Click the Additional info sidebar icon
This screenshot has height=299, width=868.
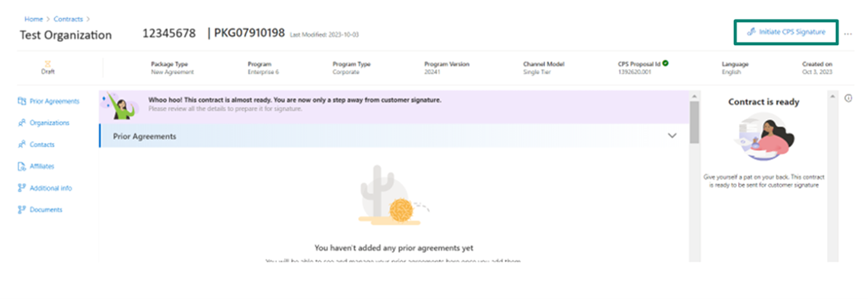[x=22, y=188]
